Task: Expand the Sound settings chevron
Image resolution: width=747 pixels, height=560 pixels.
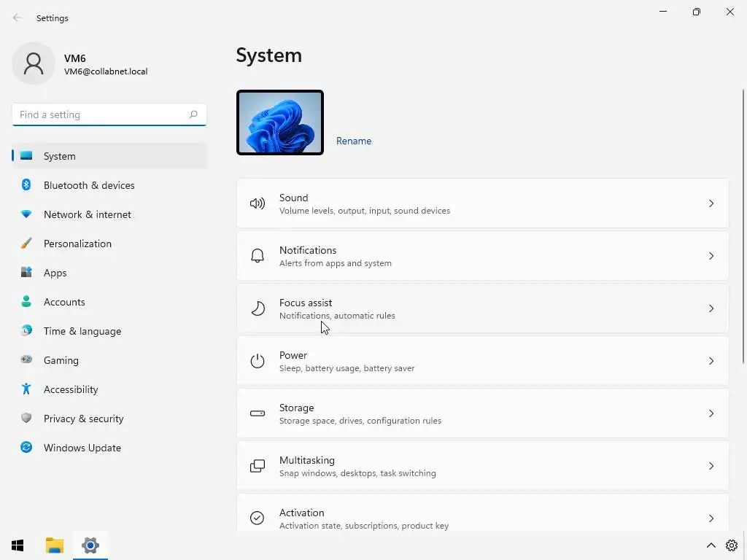Action: pos(711,204)
